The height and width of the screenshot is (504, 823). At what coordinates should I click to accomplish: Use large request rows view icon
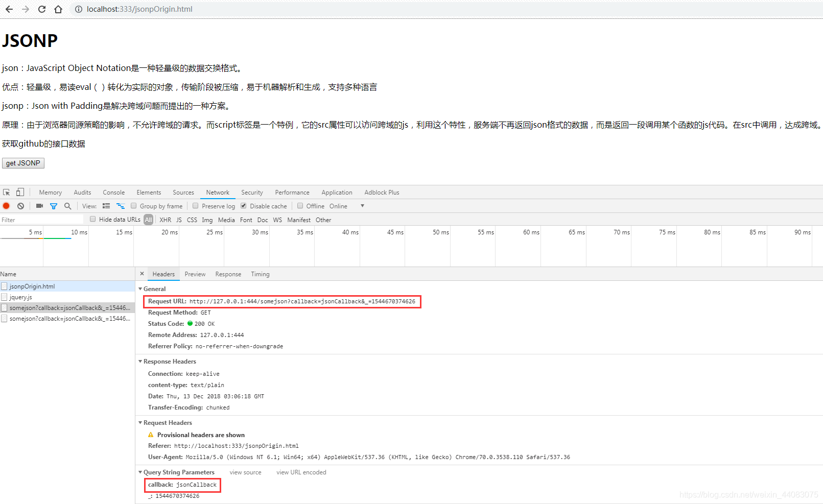(x=106, y=206)
